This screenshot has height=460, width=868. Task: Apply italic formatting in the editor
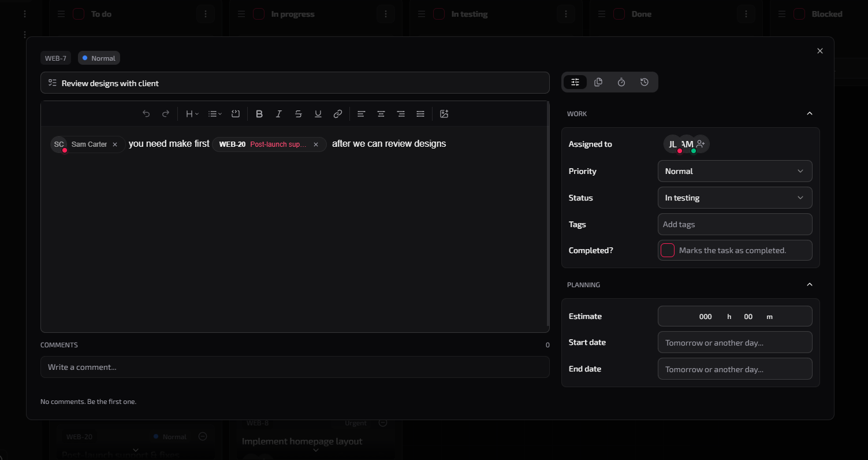click(279, 113)
